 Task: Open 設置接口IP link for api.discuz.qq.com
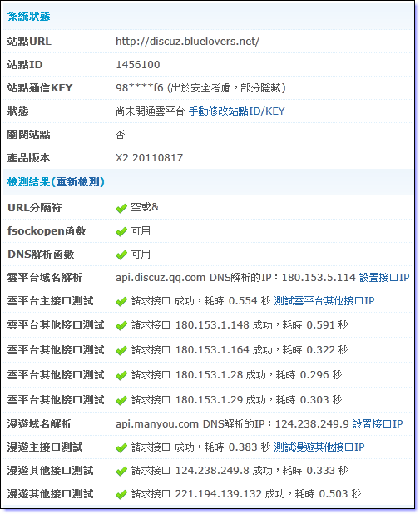click(x=384, y=278)
